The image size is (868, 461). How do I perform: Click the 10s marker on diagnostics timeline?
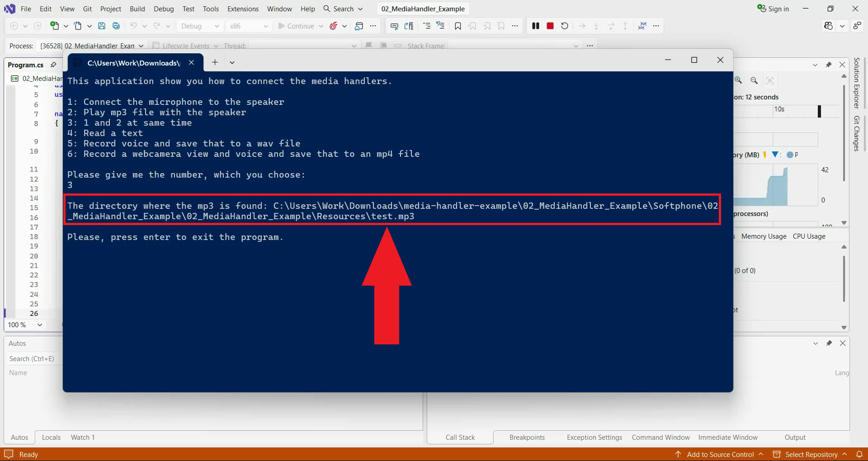779,109
